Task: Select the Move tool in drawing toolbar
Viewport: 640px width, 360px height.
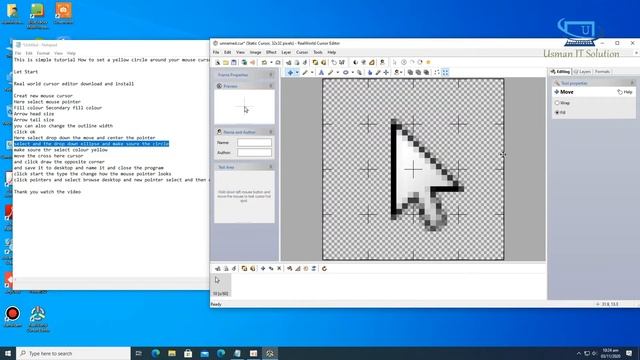Action: [290, 73]
